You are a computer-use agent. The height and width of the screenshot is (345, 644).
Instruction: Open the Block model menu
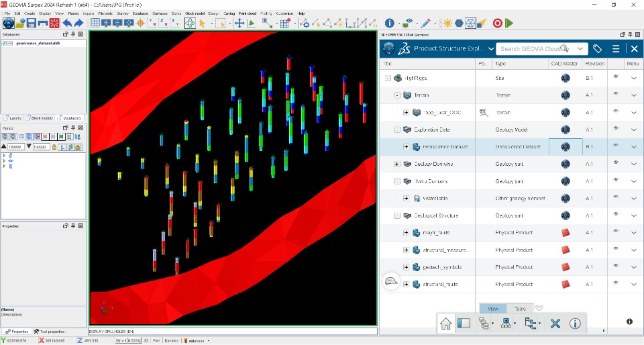click(195, 13)
